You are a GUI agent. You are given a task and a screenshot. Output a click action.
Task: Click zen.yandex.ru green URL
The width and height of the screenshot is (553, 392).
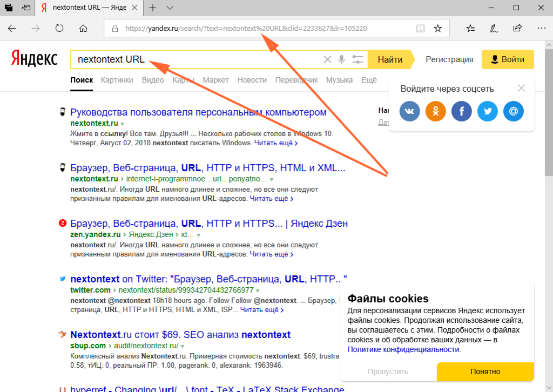[95, 234]
